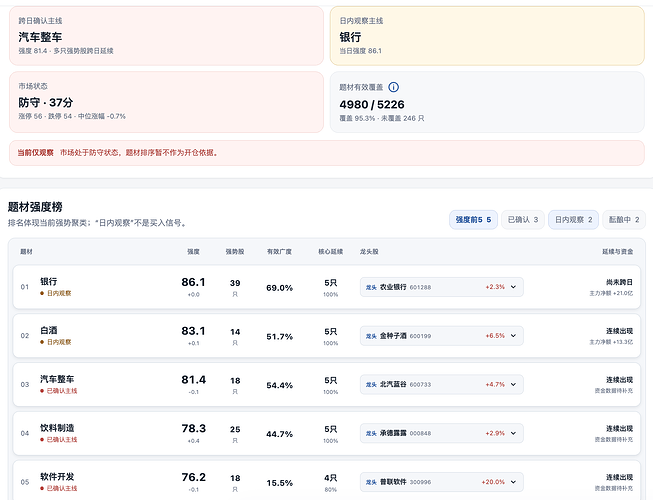Click the 强度 column header

click(x=193, y=251)
